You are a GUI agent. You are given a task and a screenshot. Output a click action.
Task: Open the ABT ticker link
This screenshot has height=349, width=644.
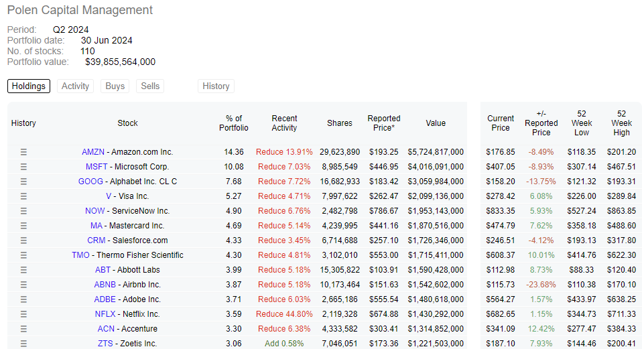103,270
